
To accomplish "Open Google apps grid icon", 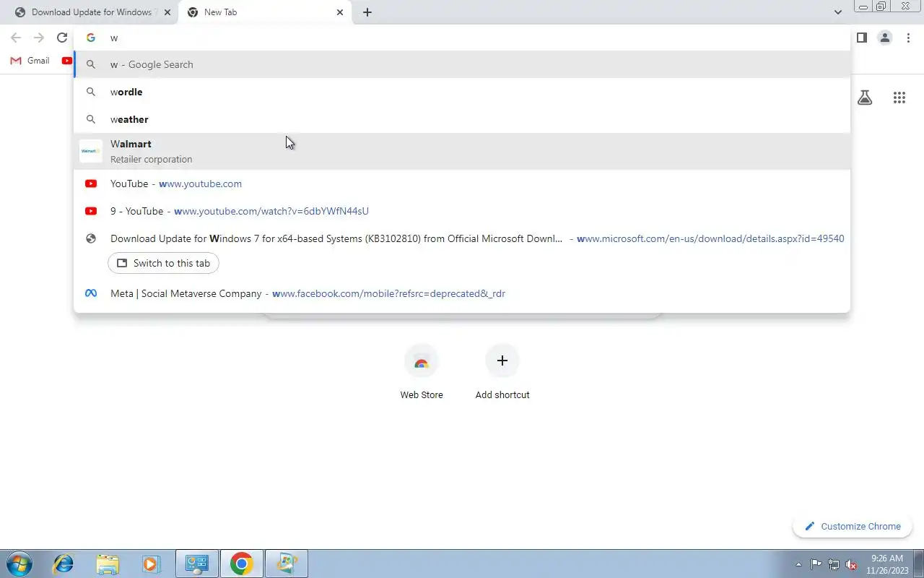I will (x=899, y=98).
